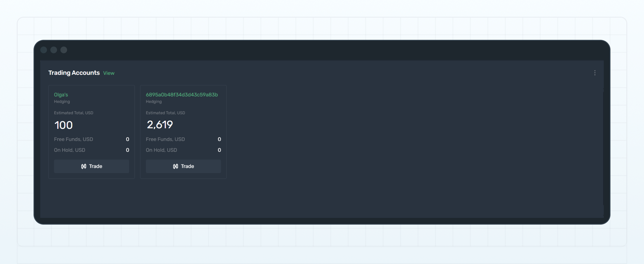
Task: Click the rightmost window control dot
Action: click(64, 50)
